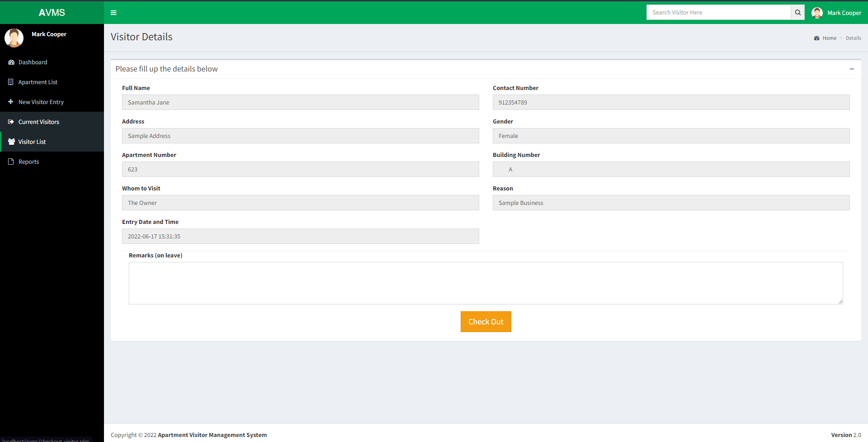Screen dimensions: 868x442
Task: Click the magnifying glass search icon
Action: point(797,12)
